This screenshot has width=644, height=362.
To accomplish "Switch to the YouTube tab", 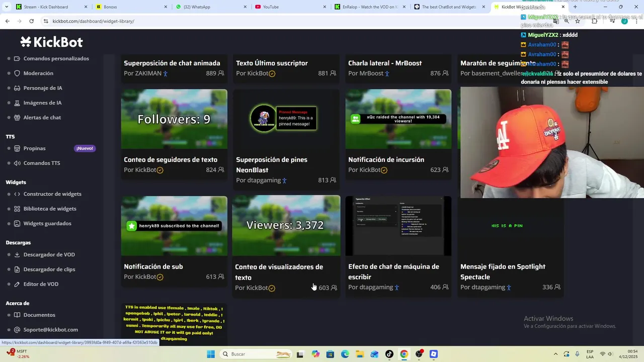I will point(291,7).
